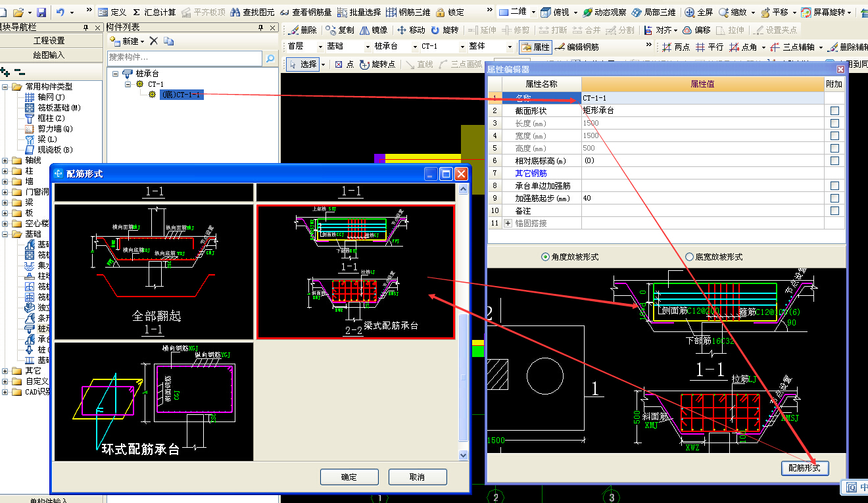Viewport: 868px width, 503px height.
Task: Click 取消 in 配筋形式 dialog
Action: click(x=418, y=477)
